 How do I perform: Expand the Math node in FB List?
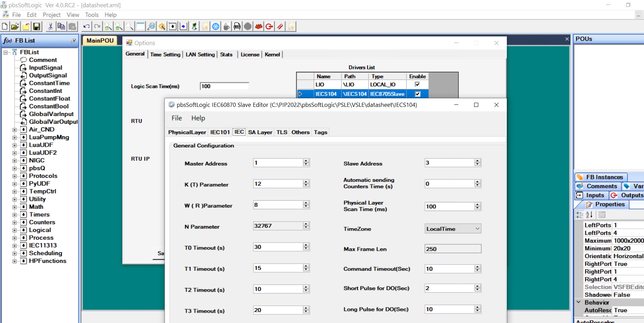(x=14, y=207)
